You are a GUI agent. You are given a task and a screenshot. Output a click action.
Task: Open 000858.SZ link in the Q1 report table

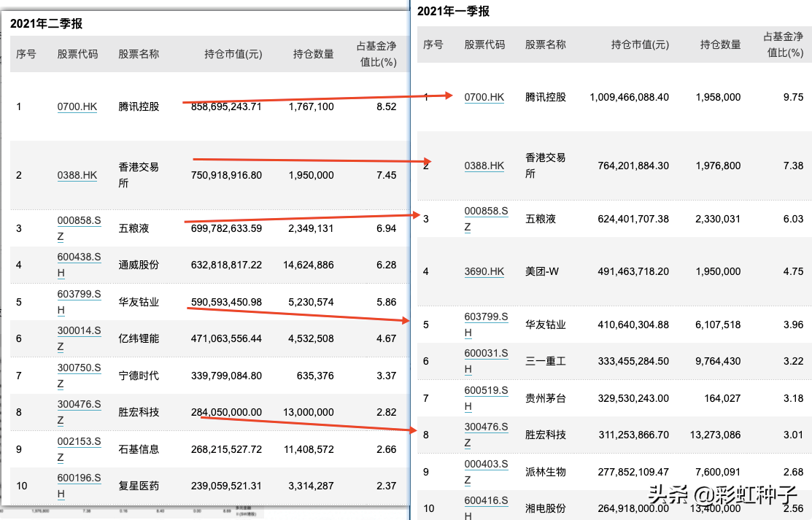486,219
